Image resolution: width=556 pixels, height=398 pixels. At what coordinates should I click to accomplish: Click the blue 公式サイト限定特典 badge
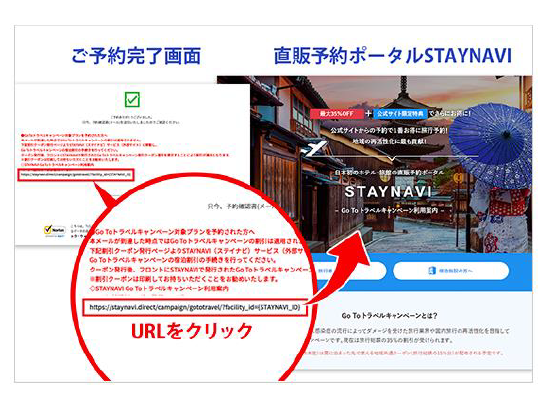400,114
